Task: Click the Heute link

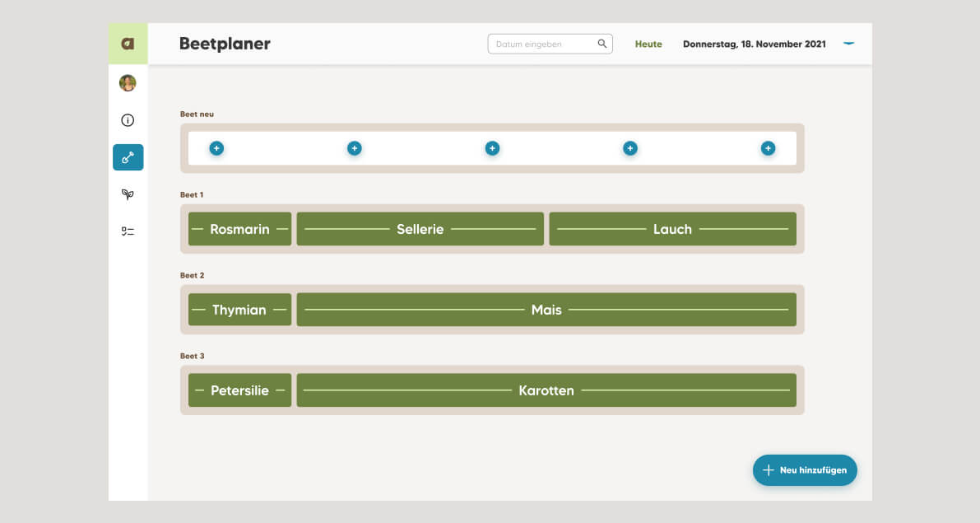Action: point(648,44)
